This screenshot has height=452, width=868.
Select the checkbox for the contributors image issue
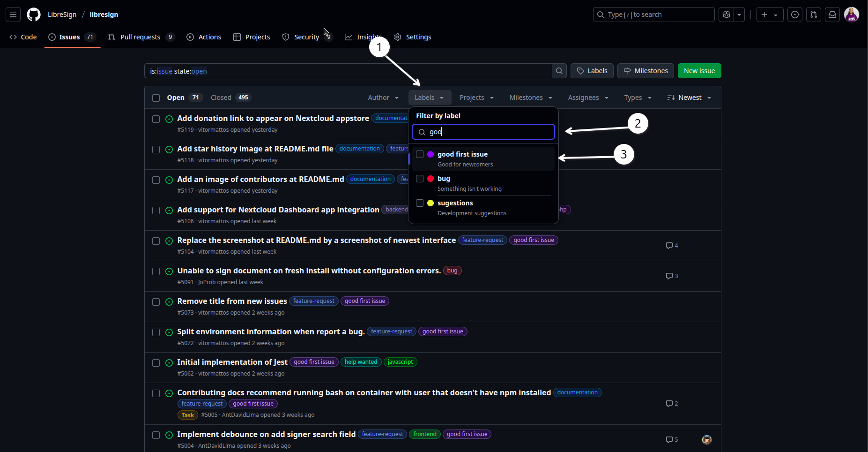(x=156, y=180)
